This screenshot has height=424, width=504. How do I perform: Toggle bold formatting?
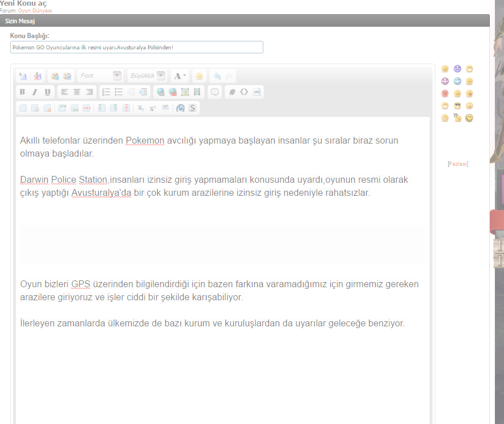pos(22,92)
